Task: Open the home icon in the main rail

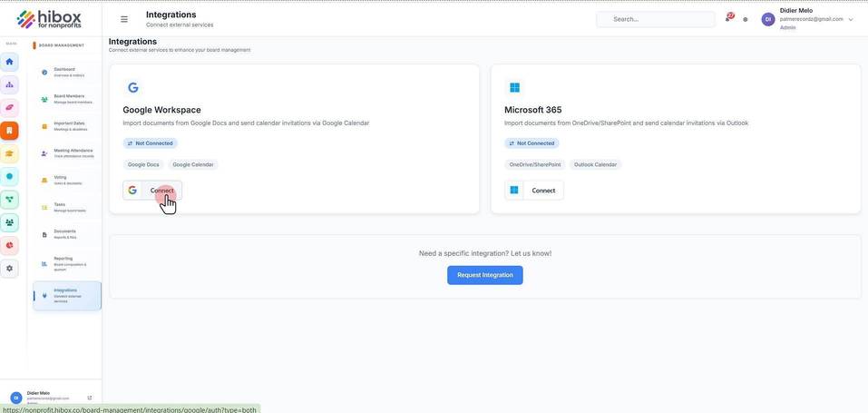Action: tap(9, 62)
